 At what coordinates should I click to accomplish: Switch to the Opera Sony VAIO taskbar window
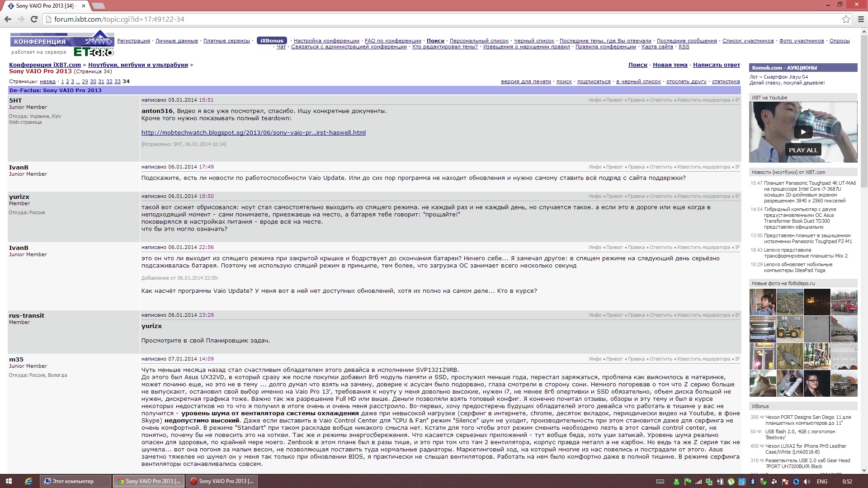click(x=222, y=481)
